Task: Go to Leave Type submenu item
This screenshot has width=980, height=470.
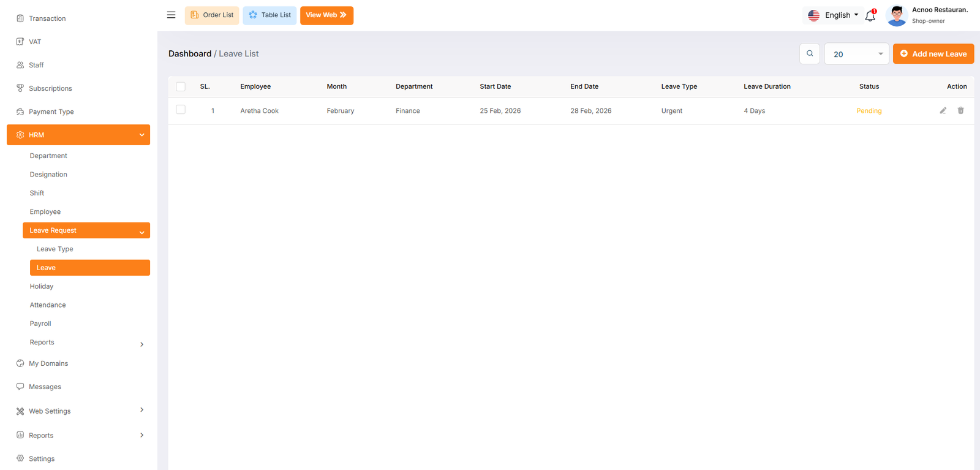Action: [x=55, y=249]
